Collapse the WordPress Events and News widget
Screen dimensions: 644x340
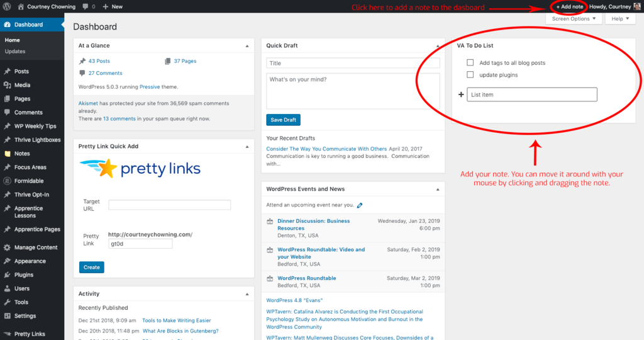pos(438,190)
